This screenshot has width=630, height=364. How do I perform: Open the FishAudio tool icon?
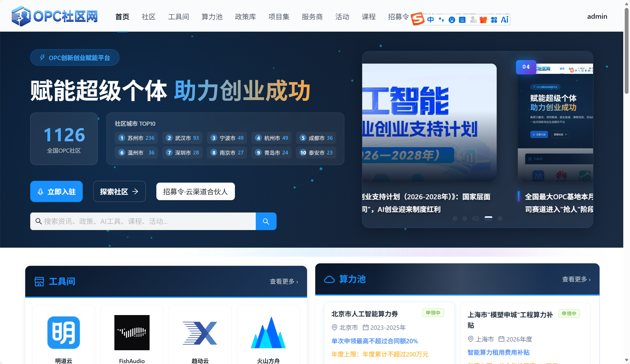(132, 333)
